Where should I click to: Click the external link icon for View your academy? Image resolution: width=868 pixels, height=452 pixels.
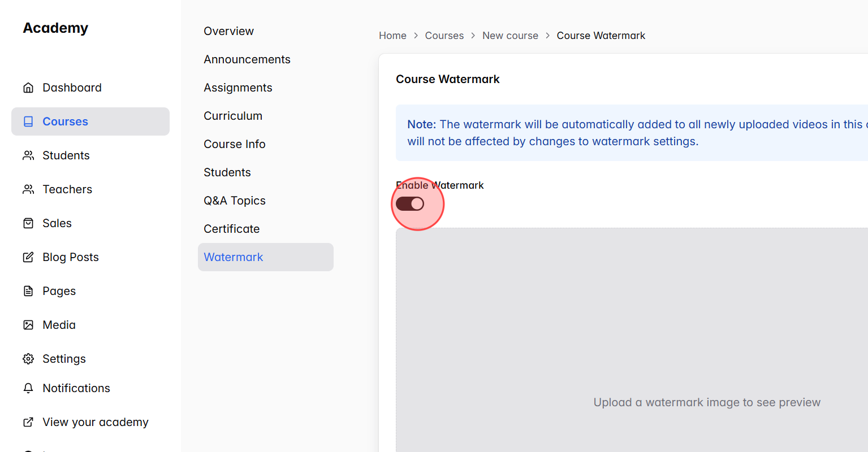tap(28, 422)
